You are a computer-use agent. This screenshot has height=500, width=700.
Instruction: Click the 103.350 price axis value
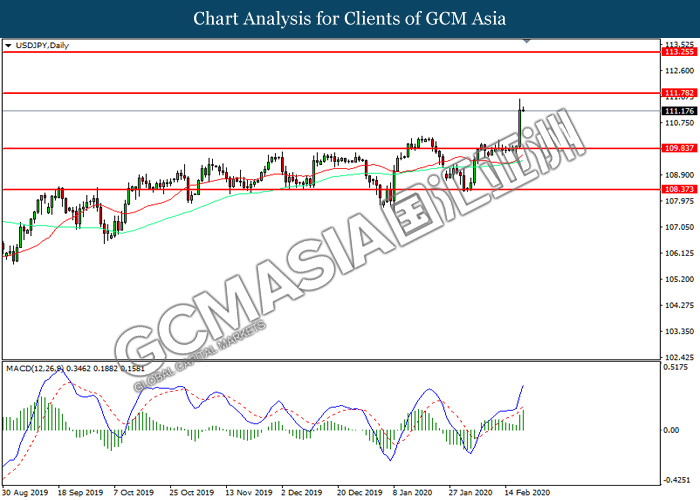point(679,331)
